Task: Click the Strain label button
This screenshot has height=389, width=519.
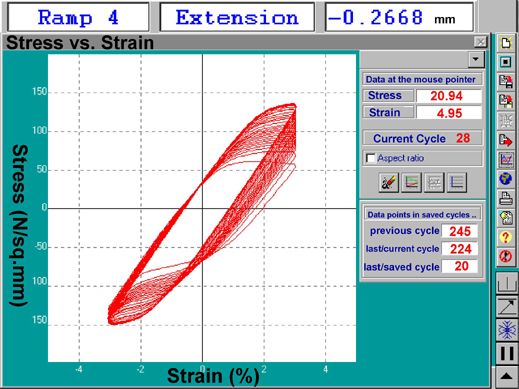Action: coord(388,113)
